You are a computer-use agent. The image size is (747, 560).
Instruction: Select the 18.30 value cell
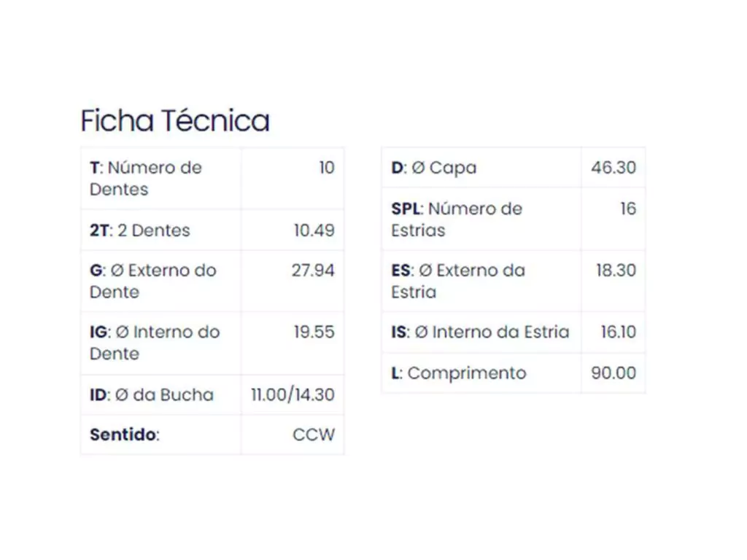[616, 271]
